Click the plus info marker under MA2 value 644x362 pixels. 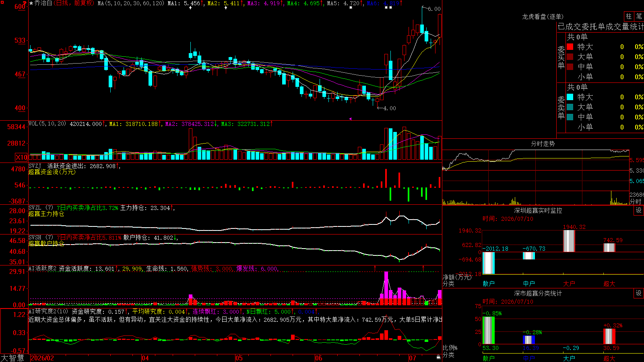point(225,8)
